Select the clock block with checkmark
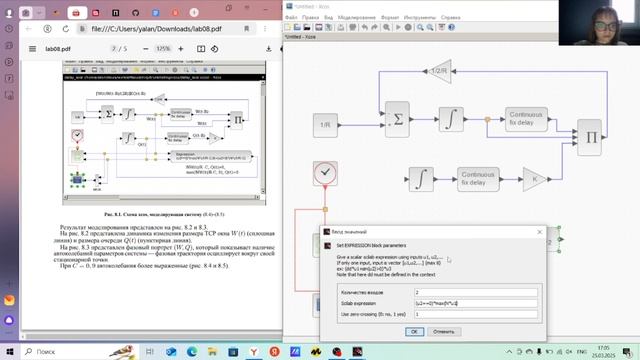 [325, 173]
